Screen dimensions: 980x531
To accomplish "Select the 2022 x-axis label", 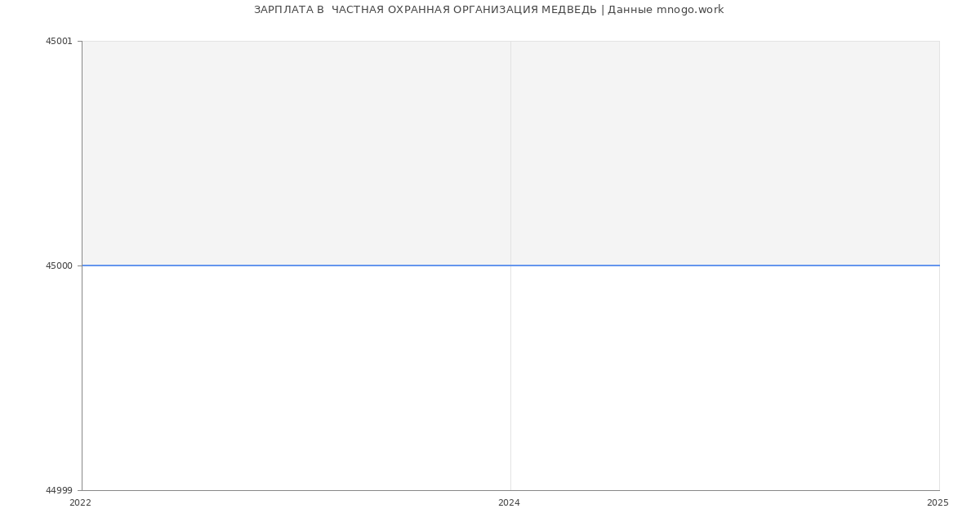I will (x=81, y=503).
